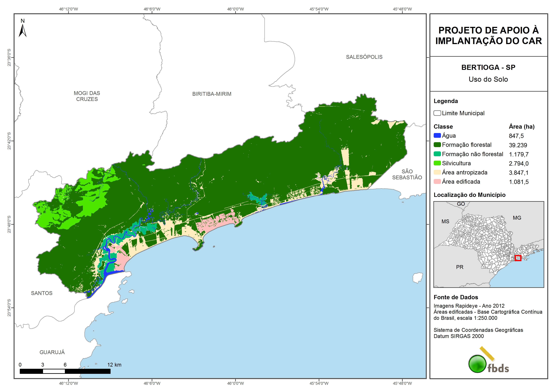The height and width of the screenshot is (392, 555).
Task: Click the blue Água legend swatch
Action: [x=437, y=136]
